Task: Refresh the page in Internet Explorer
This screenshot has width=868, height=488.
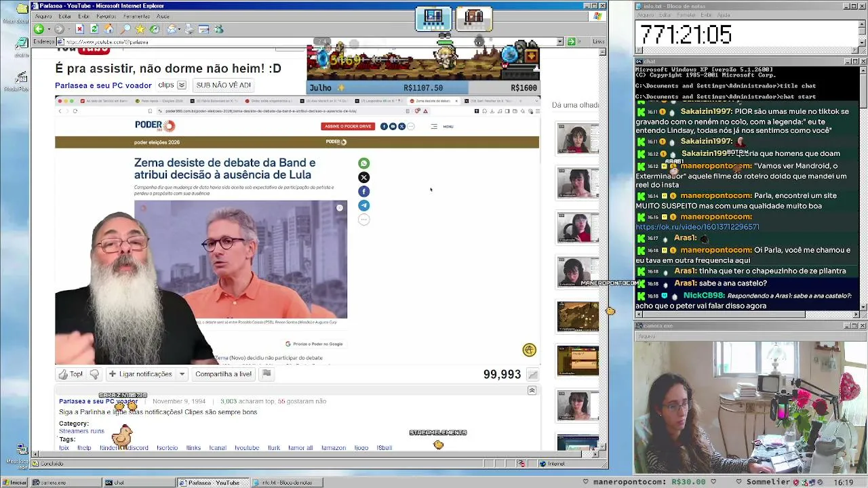Action: click(94, 29)
